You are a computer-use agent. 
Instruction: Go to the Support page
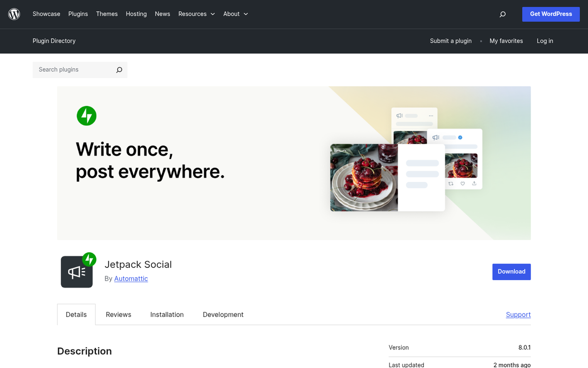(x=518, y=315)
